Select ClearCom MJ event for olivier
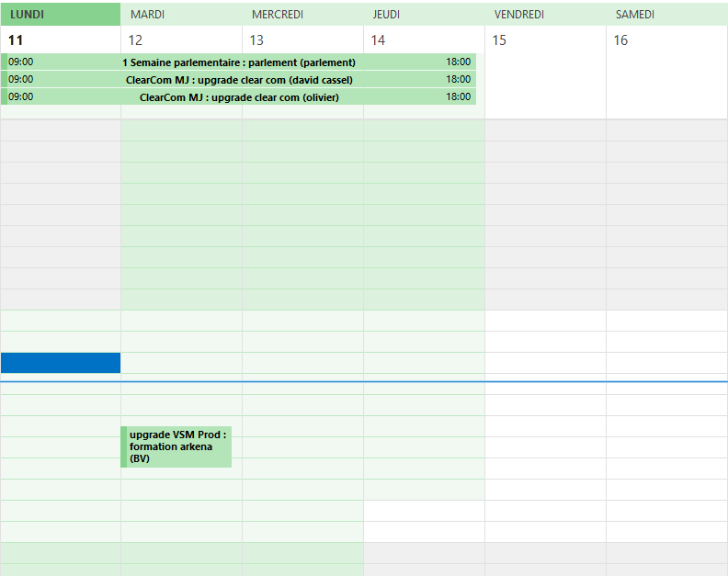 pyautogui.click(x=239, y=97)
